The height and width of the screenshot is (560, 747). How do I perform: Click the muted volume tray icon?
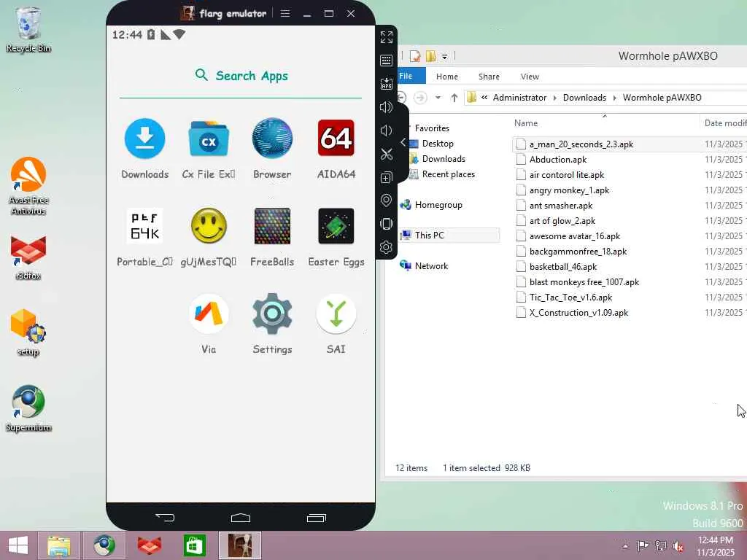pyautogui.click(x=678, y=545)
